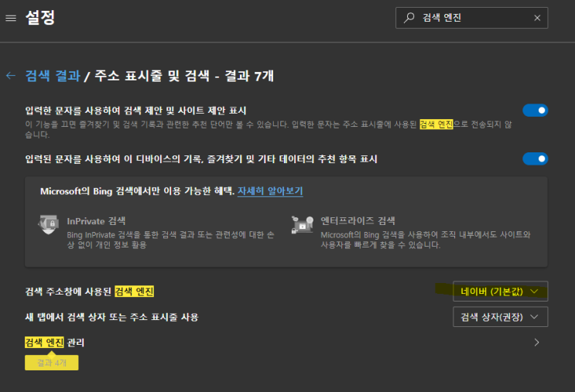The image size is (575, 392).
Task: Toggle search and site suggestions switch
Action: (x=535, y=111)
